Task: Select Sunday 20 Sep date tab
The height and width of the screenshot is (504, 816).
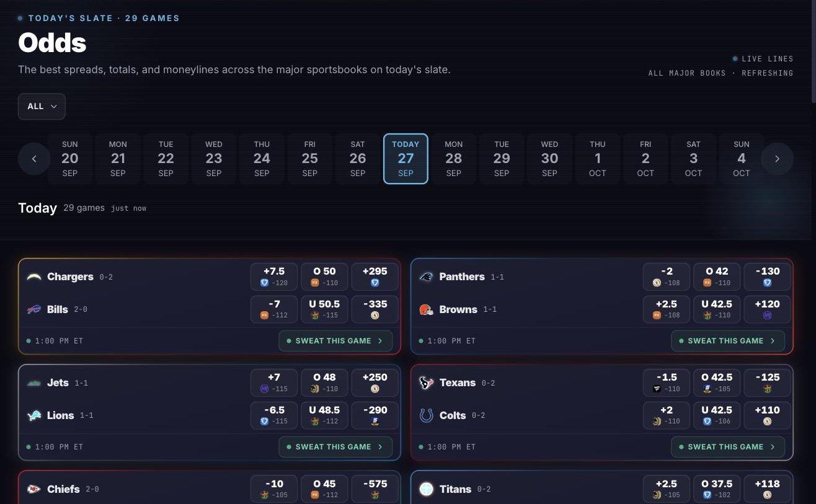Action: 70,159
